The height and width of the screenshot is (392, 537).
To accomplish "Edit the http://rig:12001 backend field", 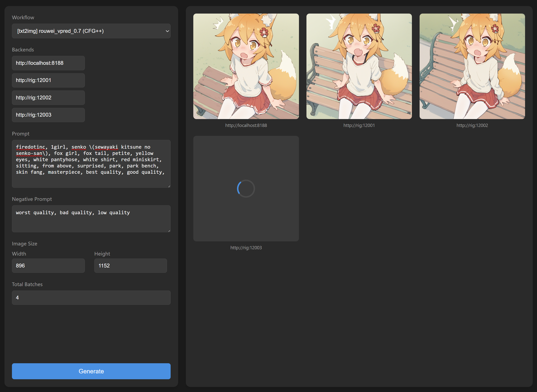I will [x=48, y=80].
